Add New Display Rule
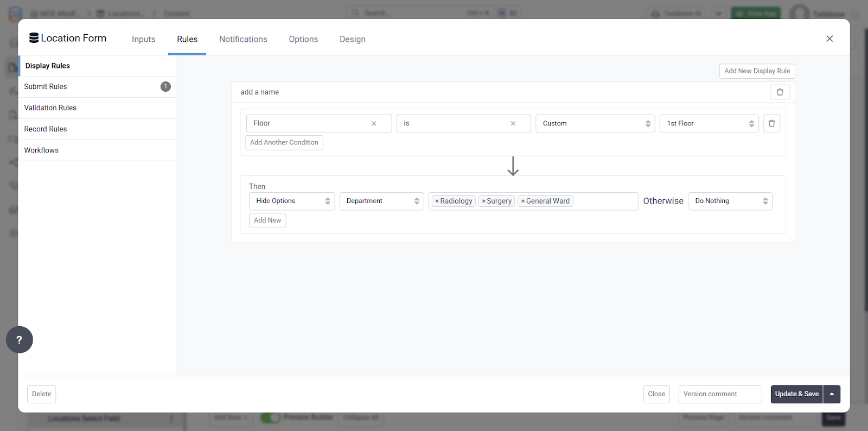 pyautogui.click(x=757, y=71)
